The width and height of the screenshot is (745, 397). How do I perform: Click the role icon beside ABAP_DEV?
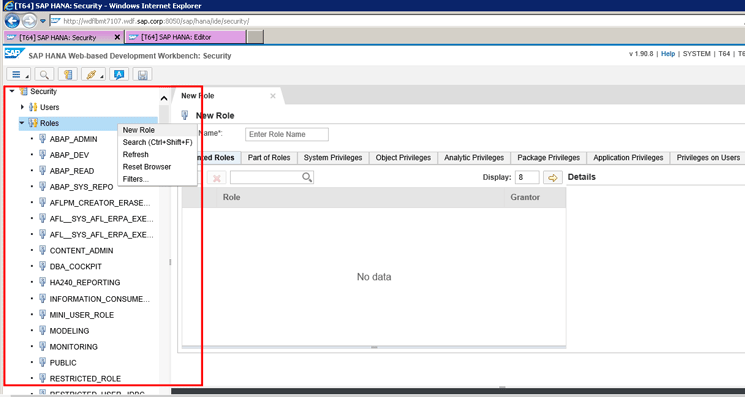[42, 155]
